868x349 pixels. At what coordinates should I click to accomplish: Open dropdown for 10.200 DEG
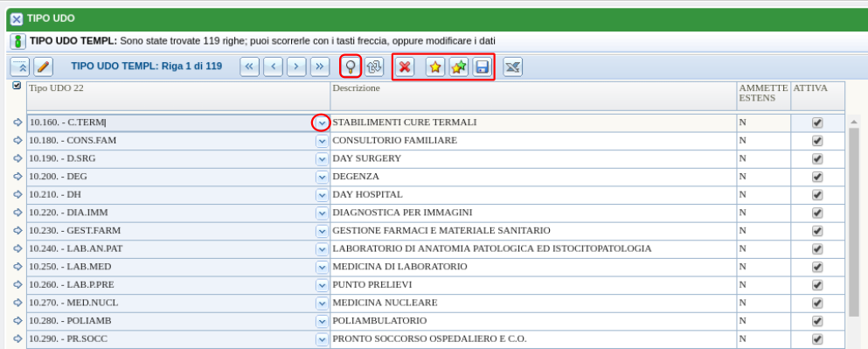pyautogui.click(x=322, y=178)
